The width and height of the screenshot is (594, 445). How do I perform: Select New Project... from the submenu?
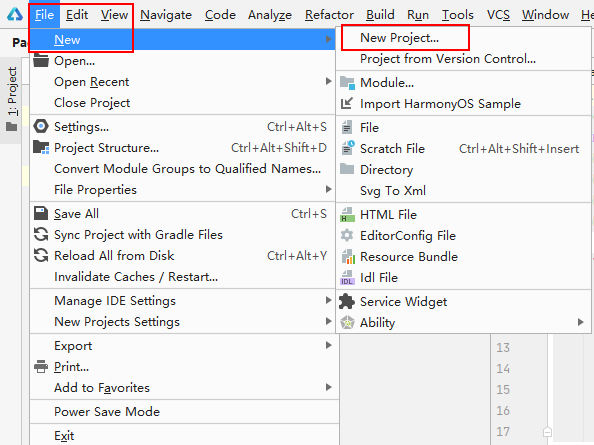tap(399, 38)
